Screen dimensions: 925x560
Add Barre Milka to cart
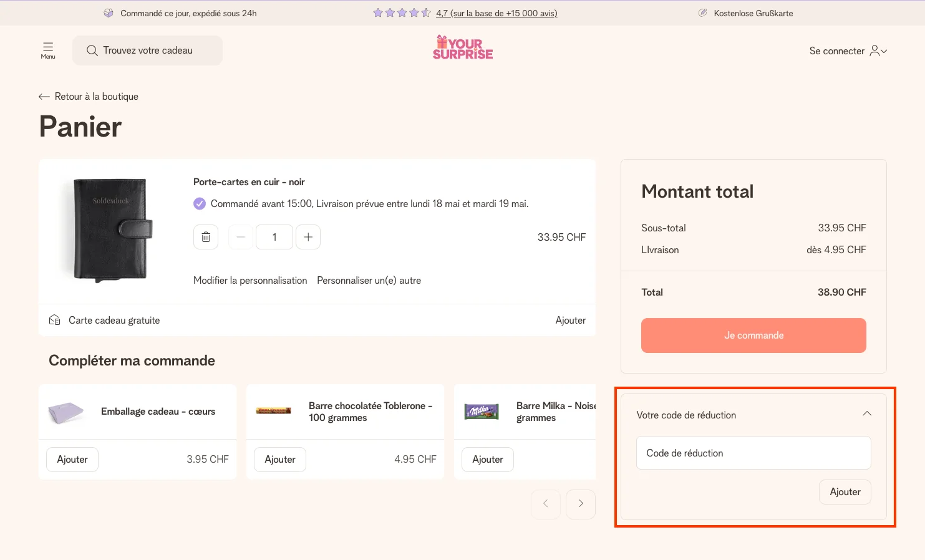tap(488, 460)
